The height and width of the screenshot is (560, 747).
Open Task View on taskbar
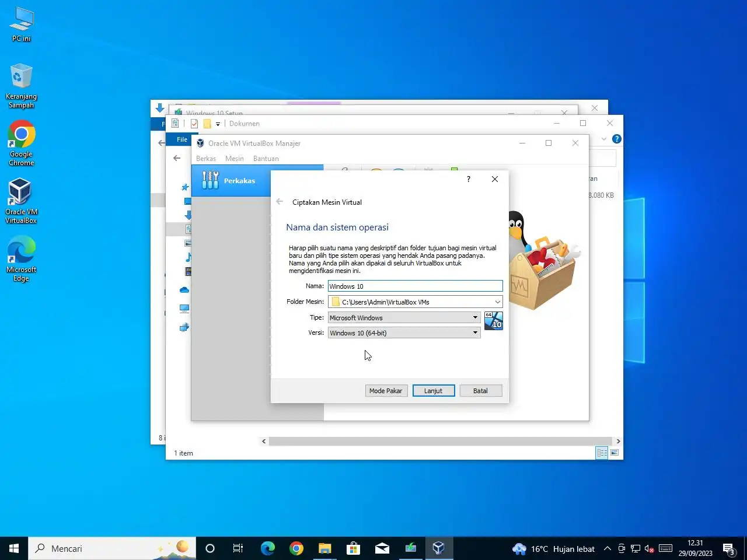[x=238, y=548]
